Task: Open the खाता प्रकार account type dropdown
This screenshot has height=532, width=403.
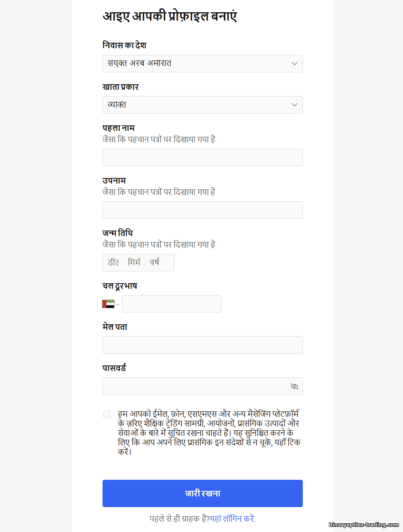Action: click(202, 105)
